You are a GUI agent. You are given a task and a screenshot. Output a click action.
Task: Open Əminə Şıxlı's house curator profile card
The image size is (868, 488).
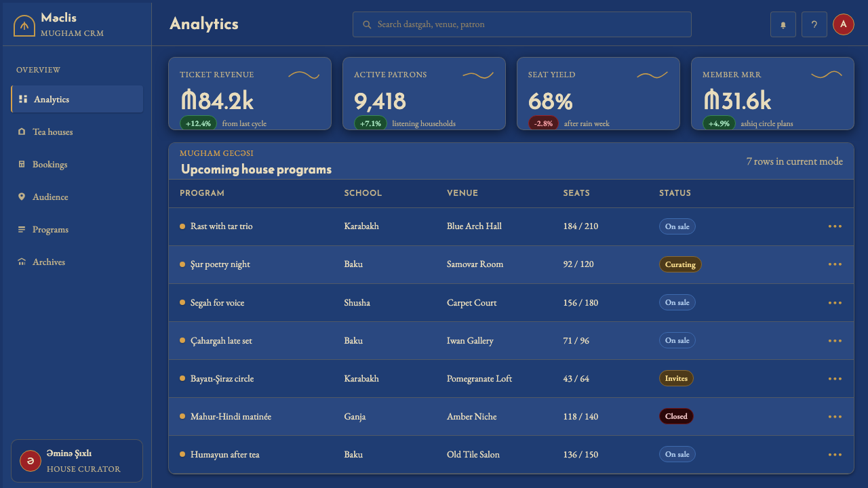77,461
